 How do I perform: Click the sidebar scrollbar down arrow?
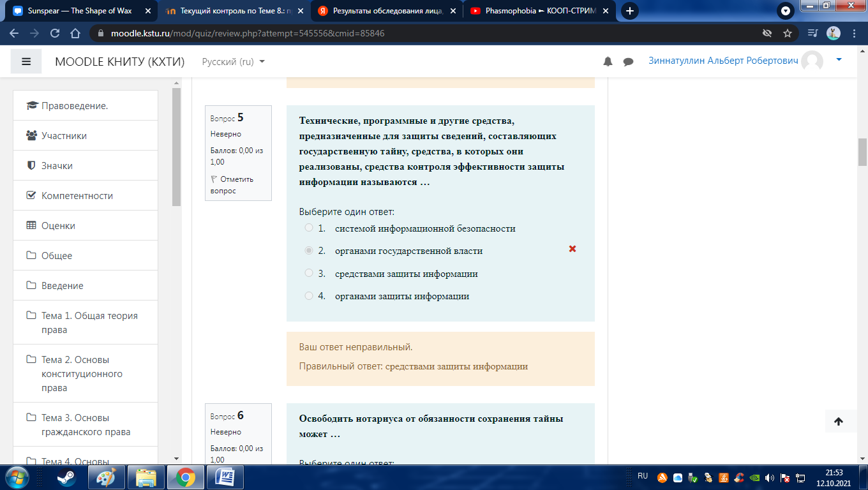(177, 458)
